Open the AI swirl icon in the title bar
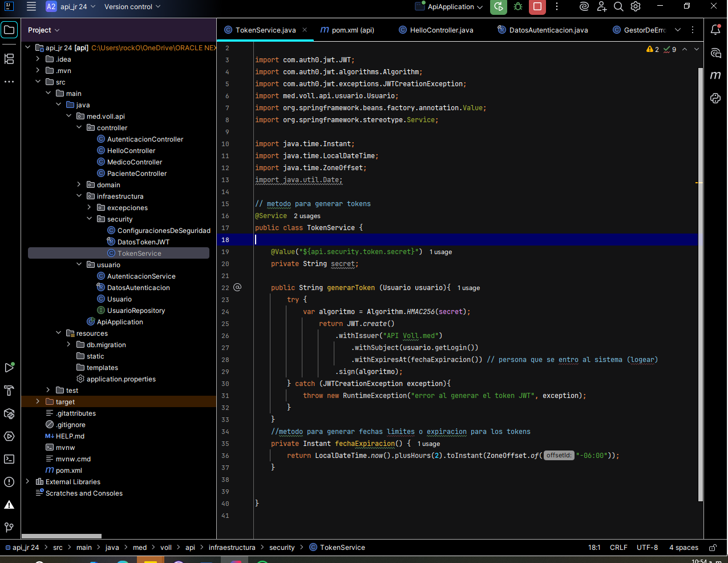Screen dimensions: 728x563 584,7
